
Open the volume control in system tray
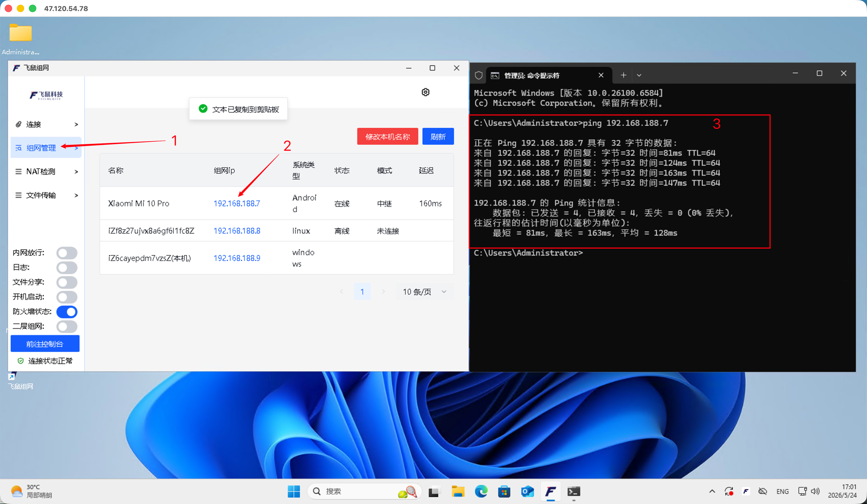click(x=815, y=491)
